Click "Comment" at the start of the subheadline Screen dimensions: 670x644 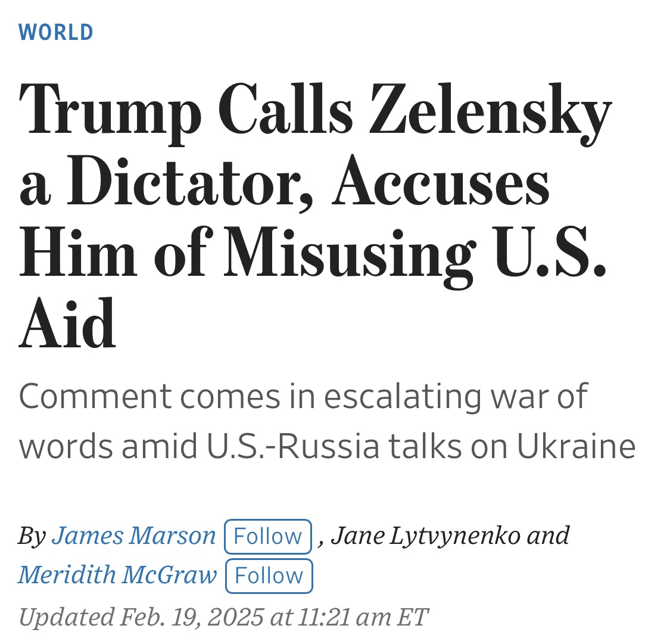pyautogui.click(x=95, y=396)
